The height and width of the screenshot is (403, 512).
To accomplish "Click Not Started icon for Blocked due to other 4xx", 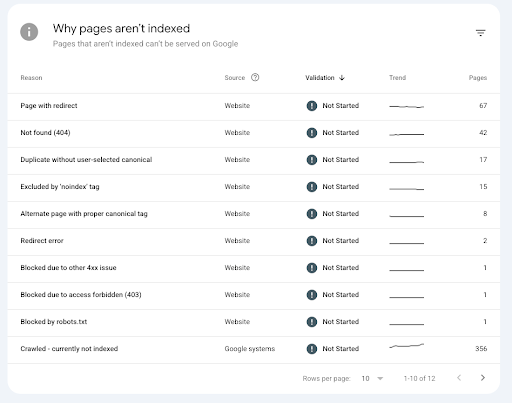I will (x=312, y=268).
